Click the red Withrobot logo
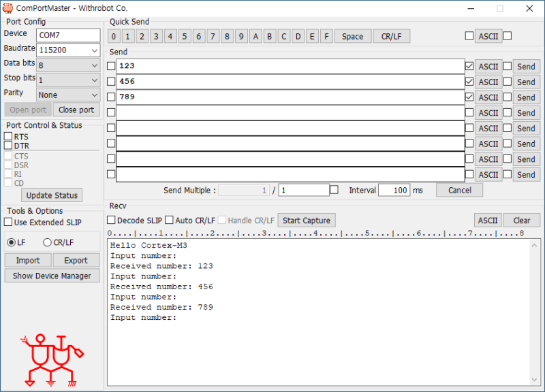This screenshot has height=392, width=545. coord(52,361)
